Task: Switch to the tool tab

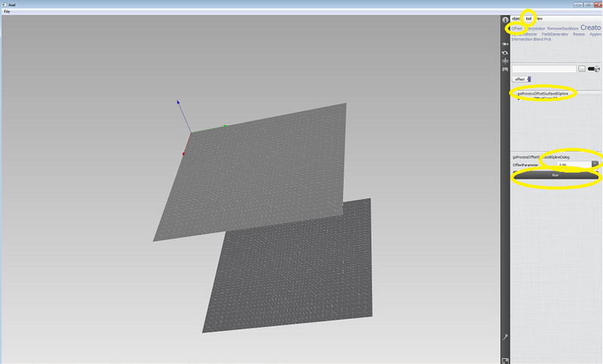Action: (528, 18)
